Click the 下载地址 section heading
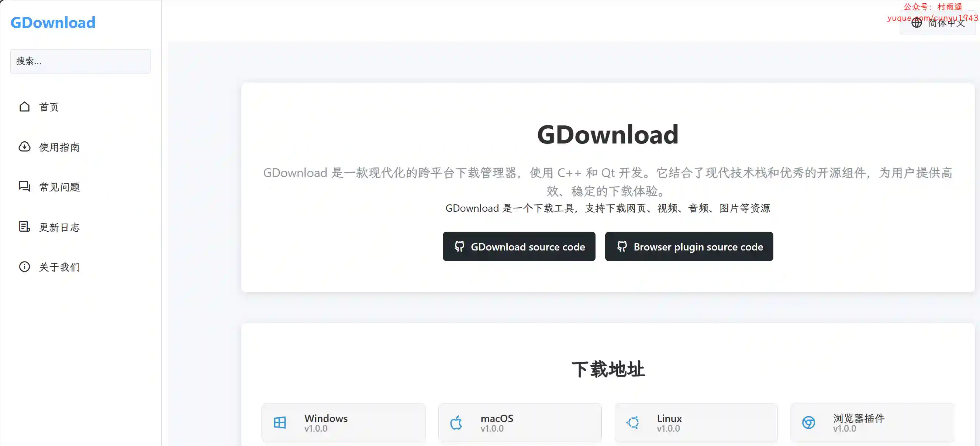The image size is (980, 446). [x=608, y=369]
